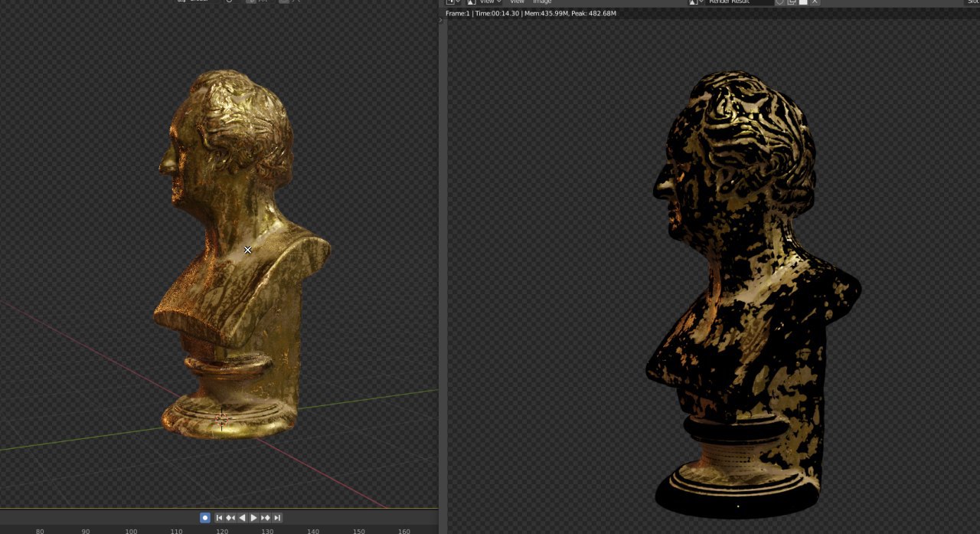Open the Image menu in the image editor

tap(542, 2)
